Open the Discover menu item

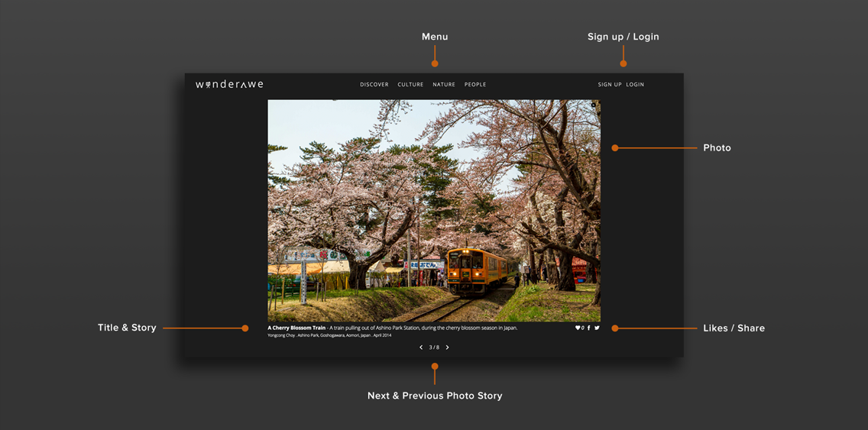(374, 85)
